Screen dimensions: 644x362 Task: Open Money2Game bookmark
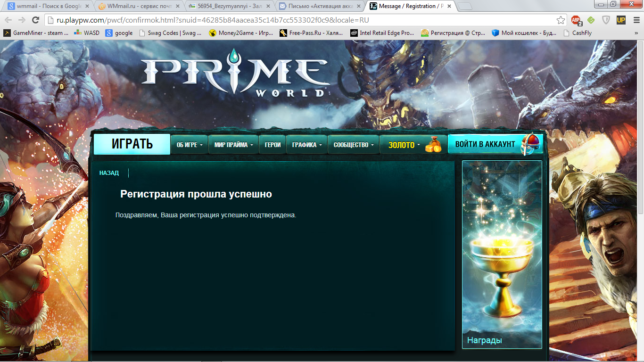click(241, 33)
